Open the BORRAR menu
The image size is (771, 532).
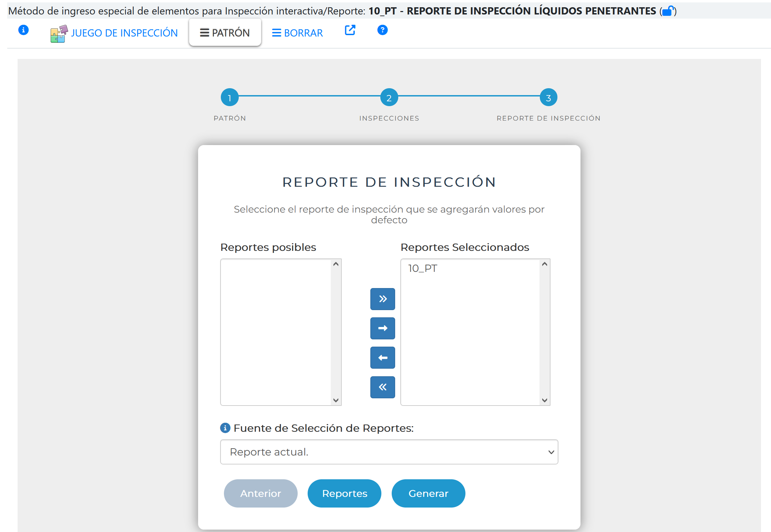(297, 33)
